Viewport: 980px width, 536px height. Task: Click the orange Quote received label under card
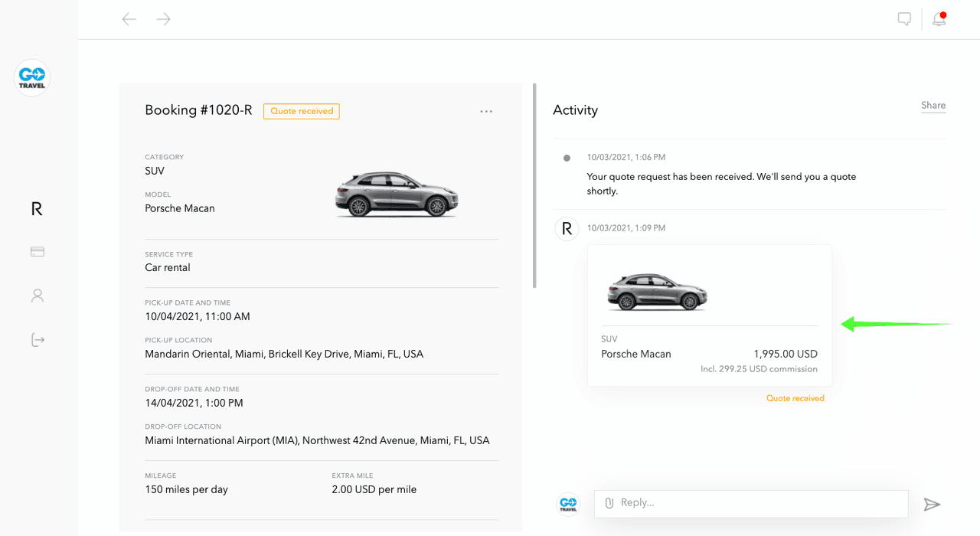coord(795,398)
